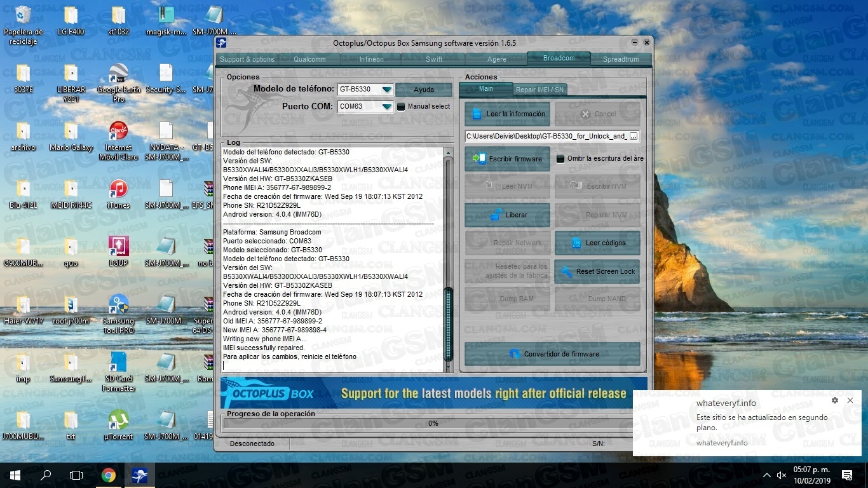Select the Blu 412L folder
Viewport: 868px width, 488px height.
tap(23, 194)
